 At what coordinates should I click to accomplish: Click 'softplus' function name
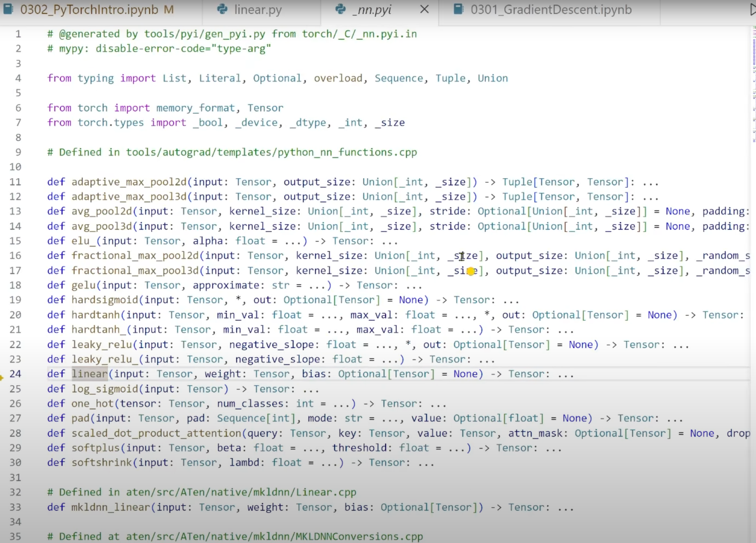pos(96,448)
